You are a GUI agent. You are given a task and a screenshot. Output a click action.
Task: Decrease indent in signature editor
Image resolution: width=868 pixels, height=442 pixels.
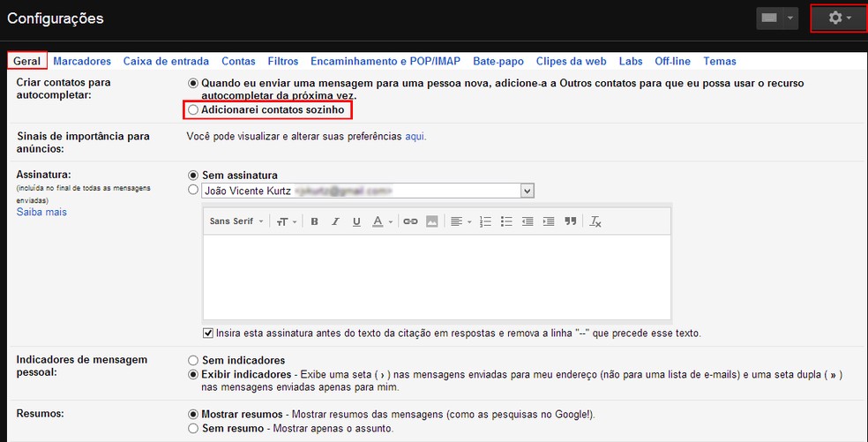528,221
